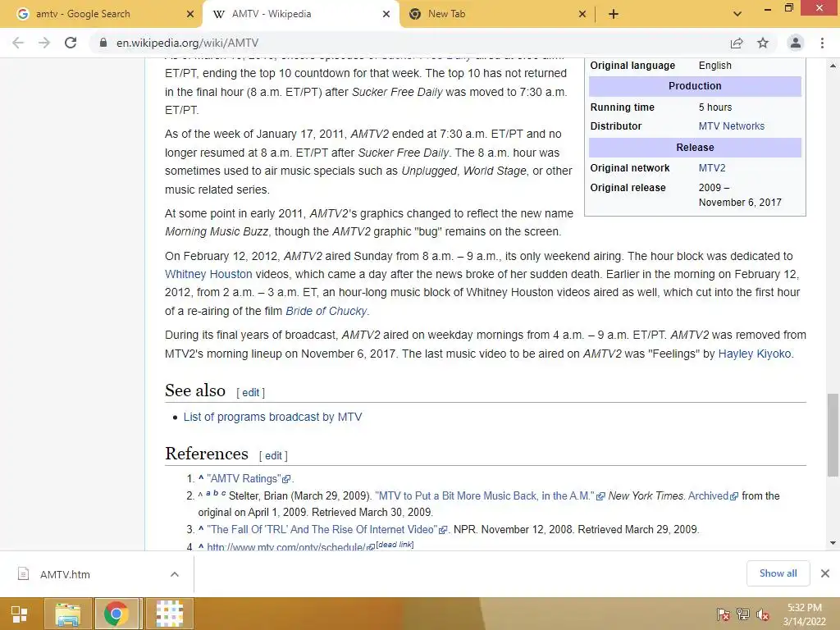
Task: Click the vertical scrollbar thumb
Action: tap(833, 435)
